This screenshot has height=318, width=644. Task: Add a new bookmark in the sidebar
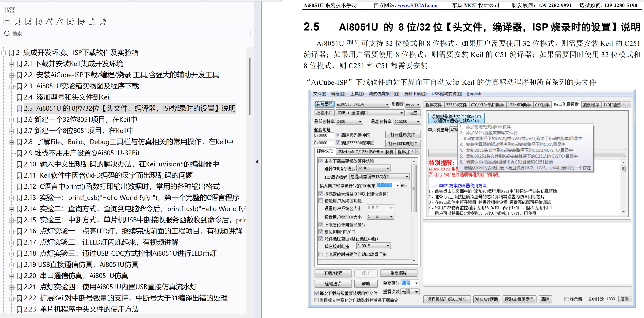point(18,21)
